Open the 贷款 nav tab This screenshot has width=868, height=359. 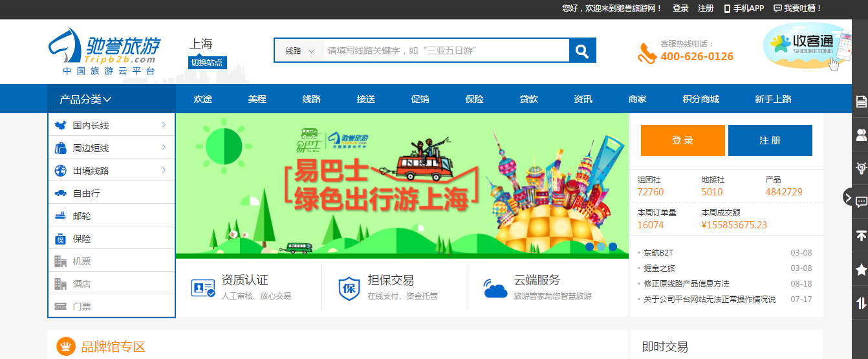[x=529, y=99]
